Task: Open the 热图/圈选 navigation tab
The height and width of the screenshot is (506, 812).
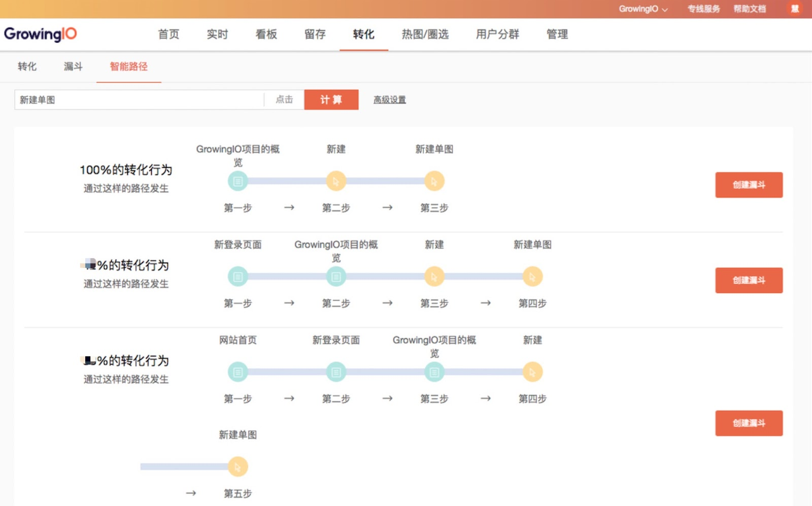Action: (425, 34)
